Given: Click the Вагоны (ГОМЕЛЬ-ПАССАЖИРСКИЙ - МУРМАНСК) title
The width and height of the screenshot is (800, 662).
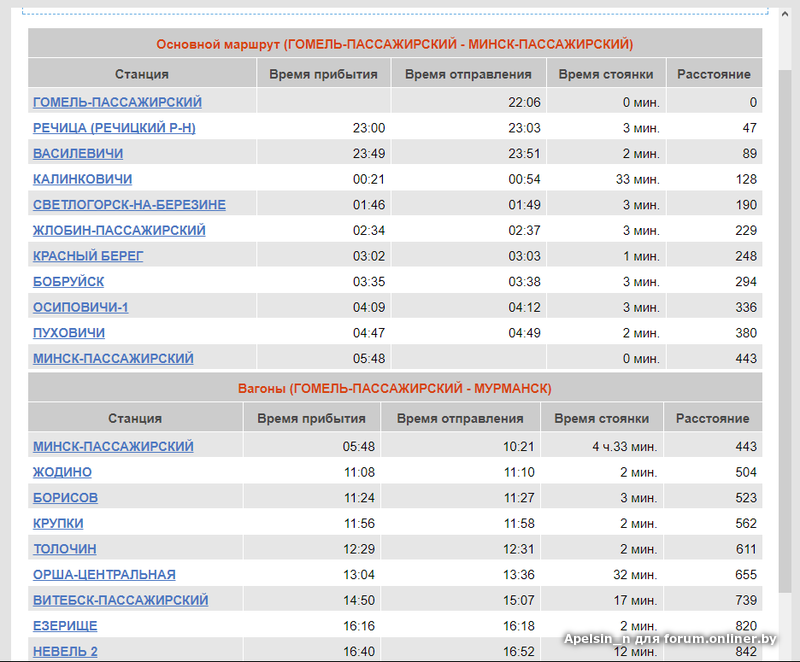Looking at the screenshot, I should coord(395,389).
